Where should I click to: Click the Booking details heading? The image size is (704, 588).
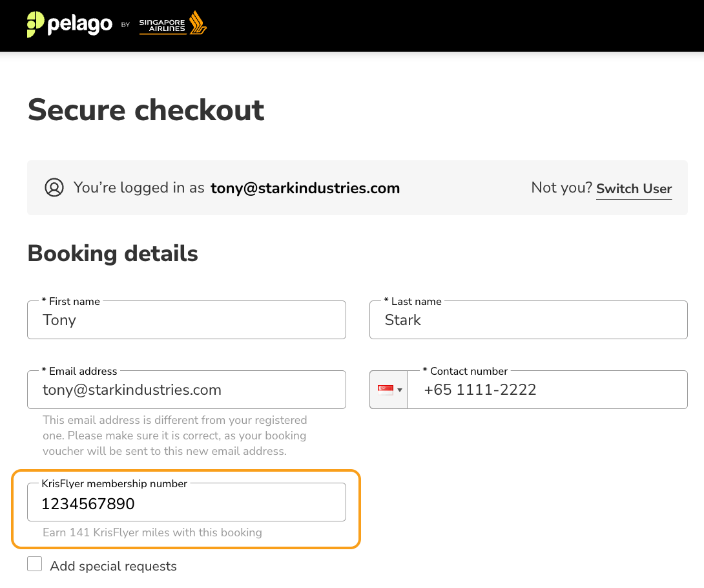pyautogui.click(x=112, y=253)
